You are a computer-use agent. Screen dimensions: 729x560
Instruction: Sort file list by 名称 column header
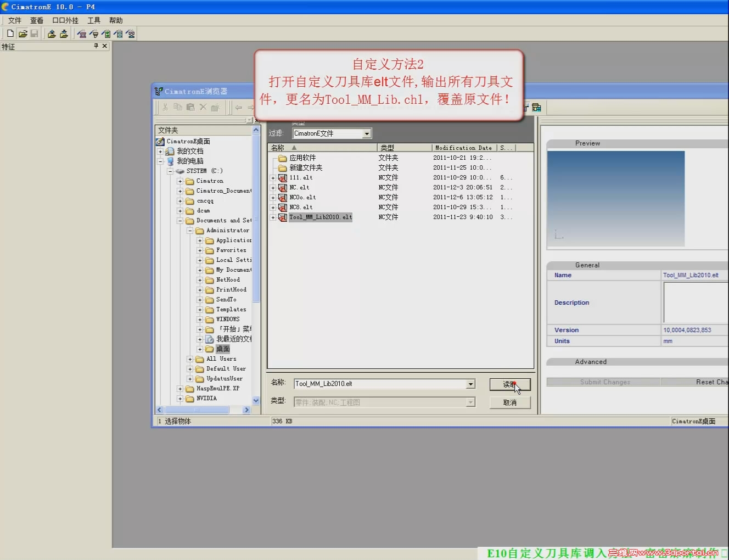pos(323,148)
